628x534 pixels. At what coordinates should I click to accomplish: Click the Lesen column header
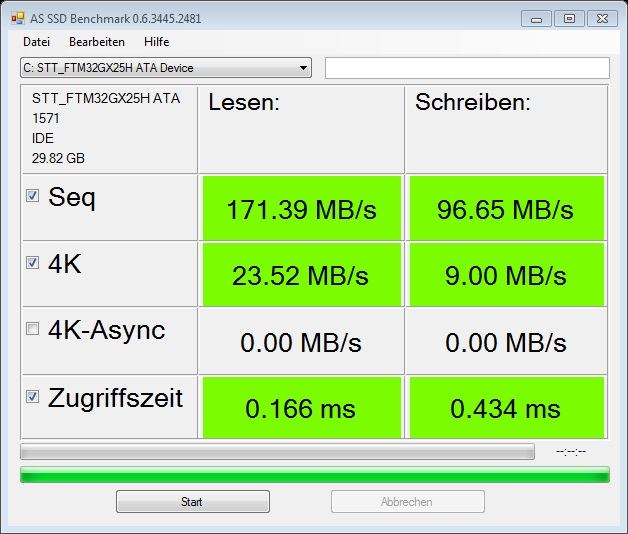244,103
